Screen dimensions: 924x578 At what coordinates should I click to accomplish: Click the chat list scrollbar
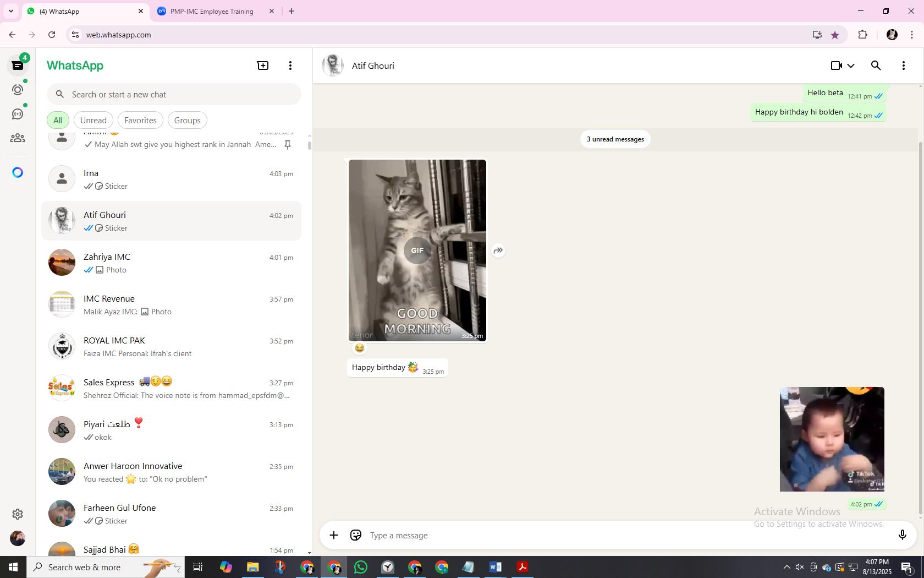tap(309, 145)
